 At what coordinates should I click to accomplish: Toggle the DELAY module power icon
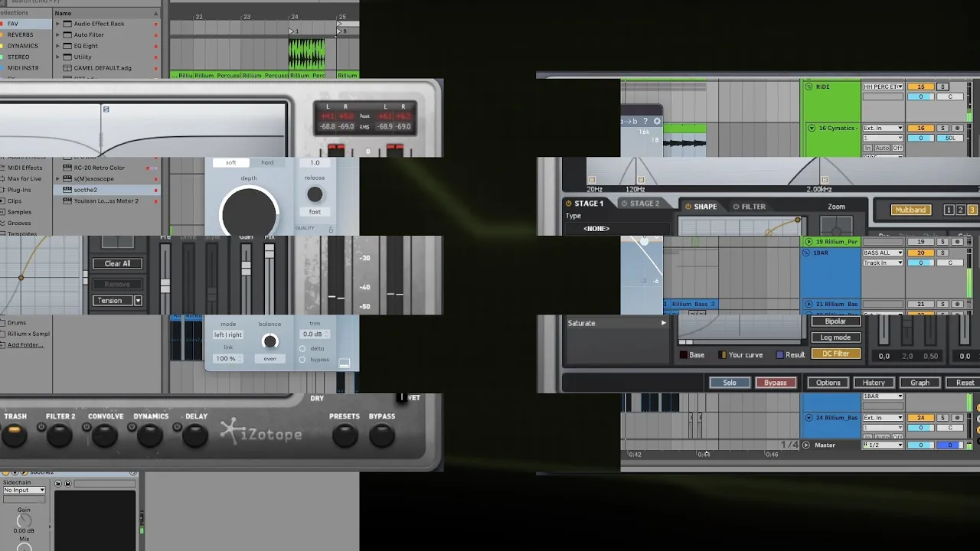pos(178,427)
